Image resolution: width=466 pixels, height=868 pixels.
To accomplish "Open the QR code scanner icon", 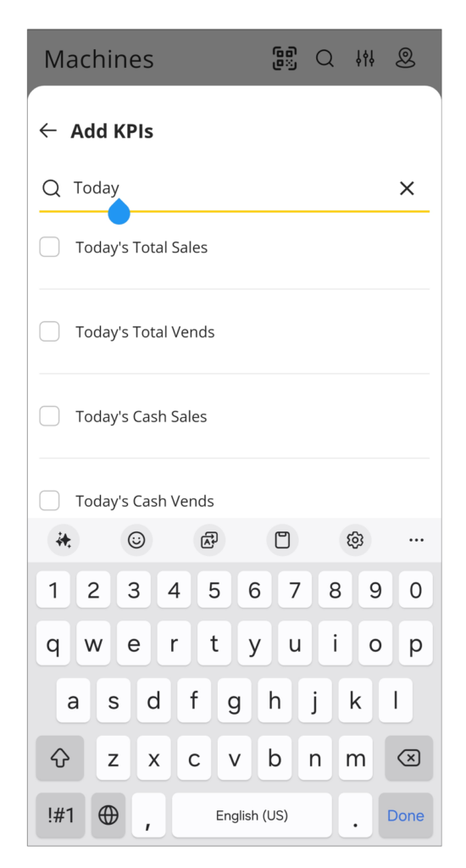I will pos(285,58).
